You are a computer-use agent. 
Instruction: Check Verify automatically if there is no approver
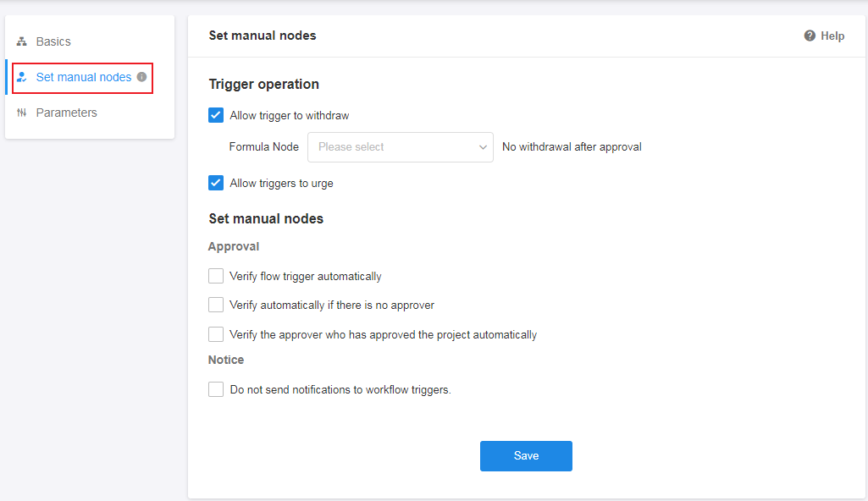216,305
